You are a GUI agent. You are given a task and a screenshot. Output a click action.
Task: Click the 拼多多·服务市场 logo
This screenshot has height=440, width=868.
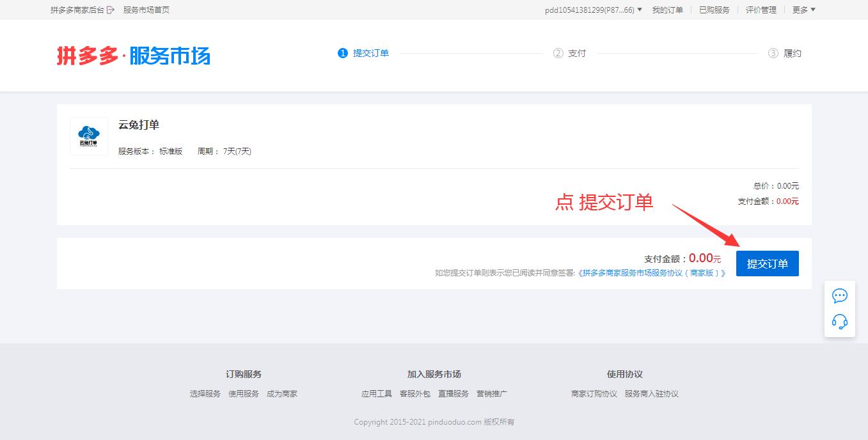[x=133, y=56]
